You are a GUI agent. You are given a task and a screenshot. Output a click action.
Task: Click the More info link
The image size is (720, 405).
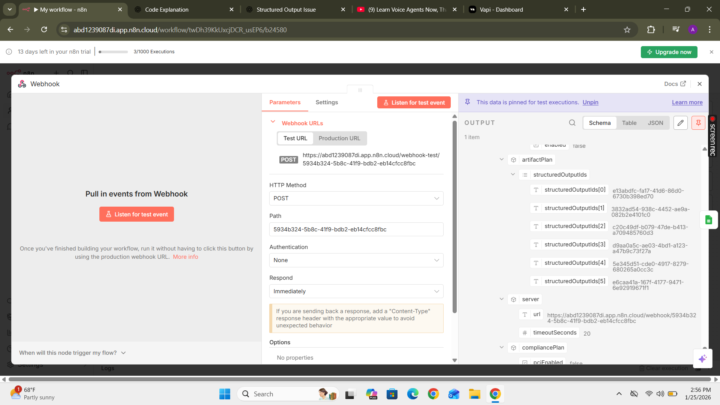point(186,257)
